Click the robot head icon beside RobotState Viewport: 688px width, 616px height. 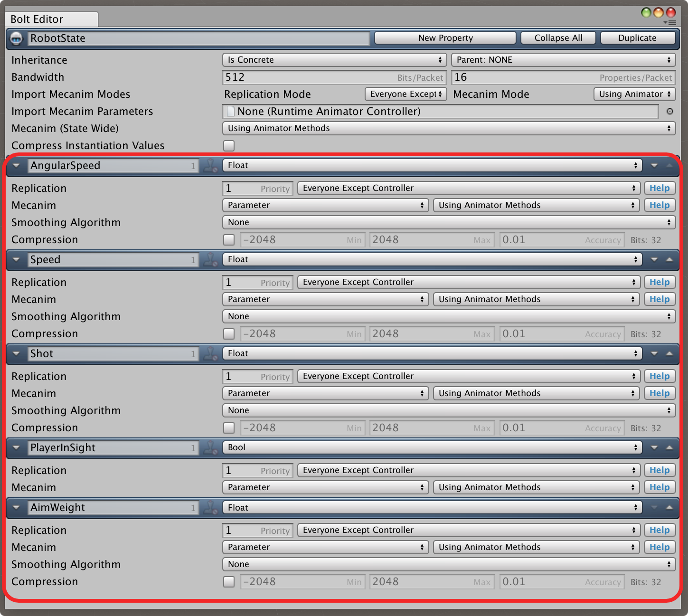[x=17, y=38]
